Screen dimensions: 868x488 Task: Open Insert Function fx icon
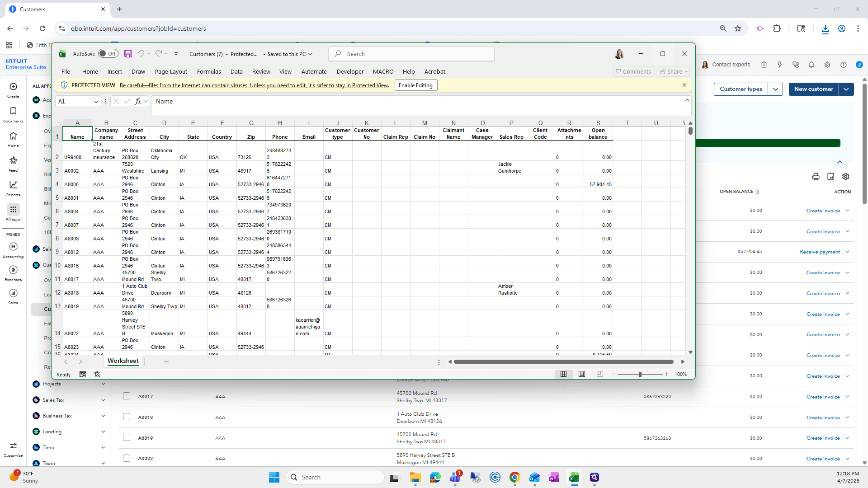click(x=138, y=101)
